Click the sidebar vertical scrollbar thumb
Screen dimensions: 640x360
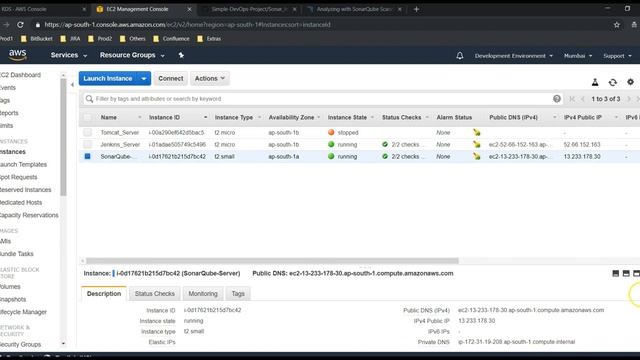[x=63, y=137]
